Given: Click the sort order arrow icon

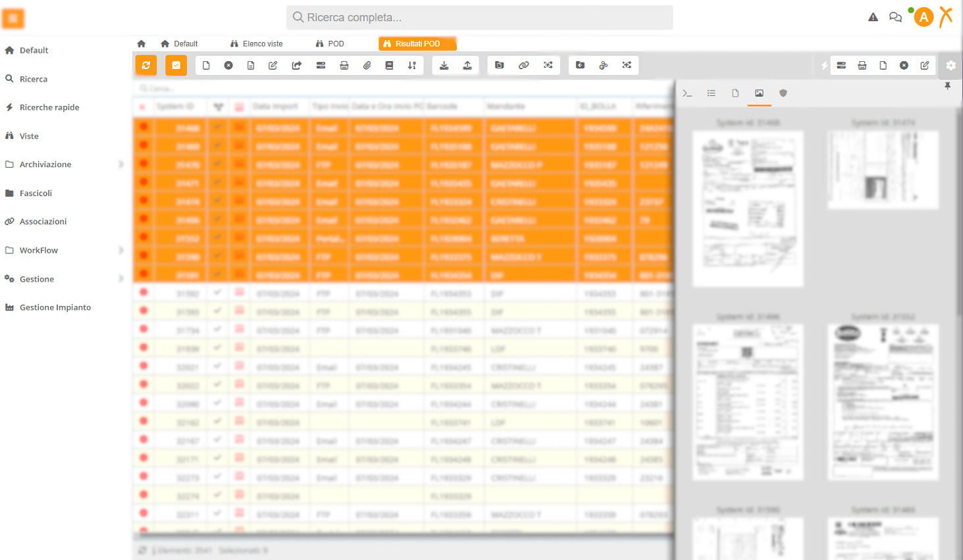Looking at the screenshot, I should click(x=412, y=65).
